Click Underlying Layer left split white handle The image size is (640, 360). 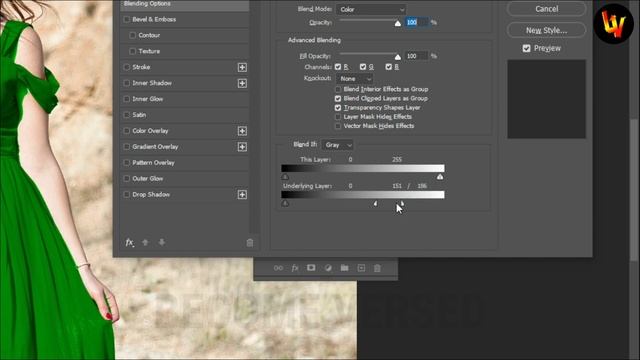click(376, 203)
